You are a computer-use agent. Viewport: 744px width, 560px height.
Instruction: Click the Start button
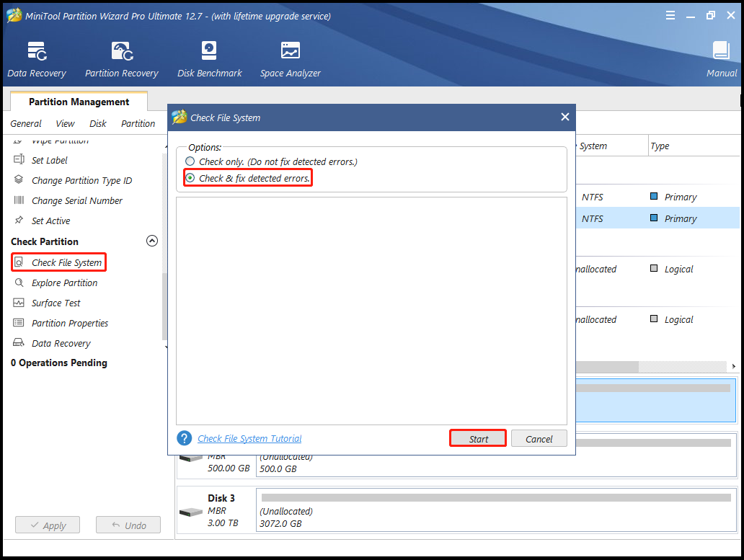(x=478, y=439)
